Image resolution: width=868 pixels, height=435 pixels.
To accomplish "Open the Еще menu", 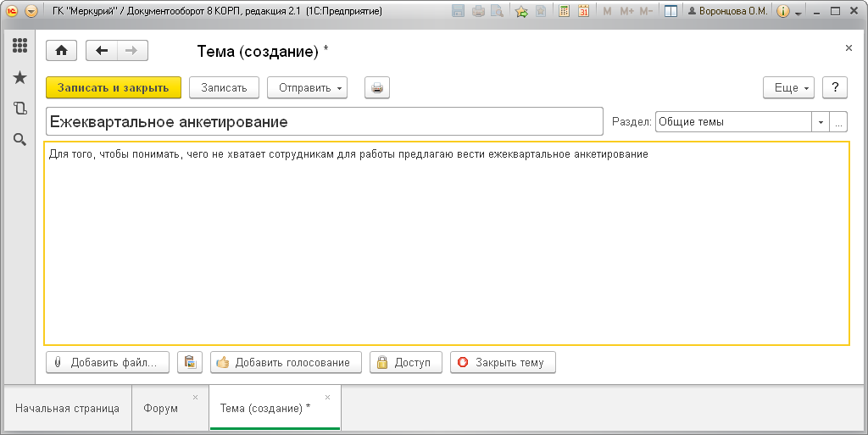I will (x=789, y=88).
